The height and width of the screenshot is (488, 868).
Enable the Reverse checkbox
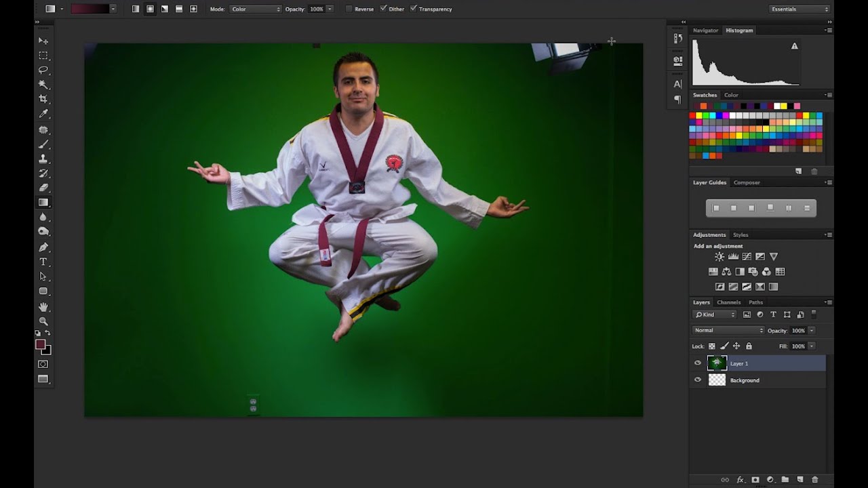pos(349,9)
